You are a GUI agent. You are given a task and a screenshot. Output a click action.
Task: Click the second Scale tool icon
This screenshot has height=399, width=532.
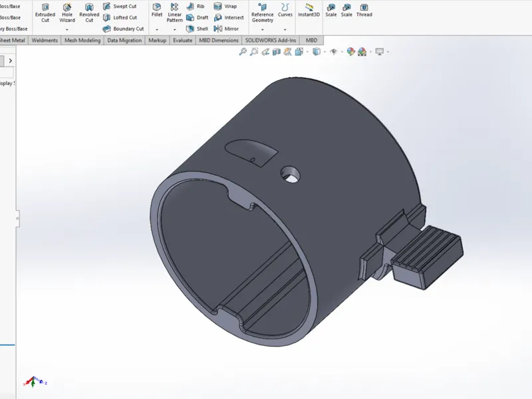pos(346,10)
